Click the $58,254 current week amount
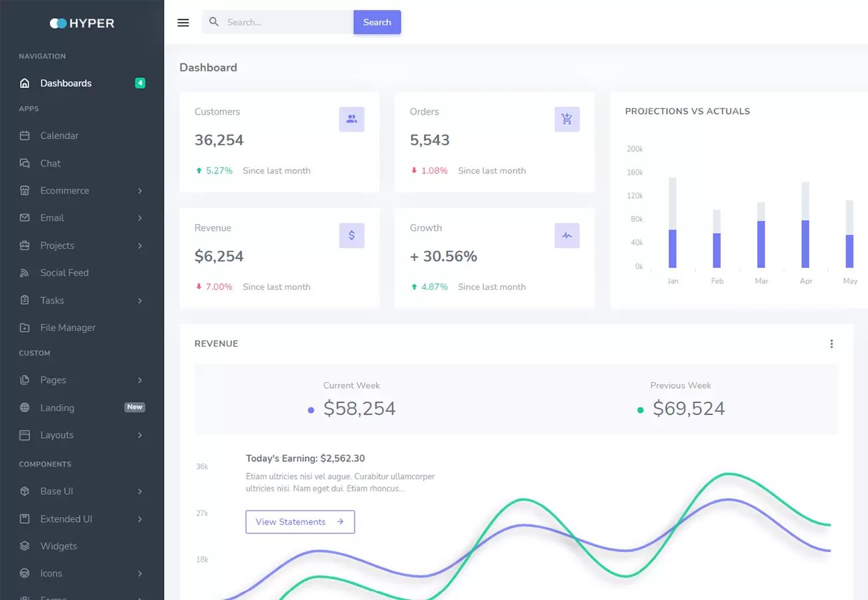868x600 pixels. [360, 409]
